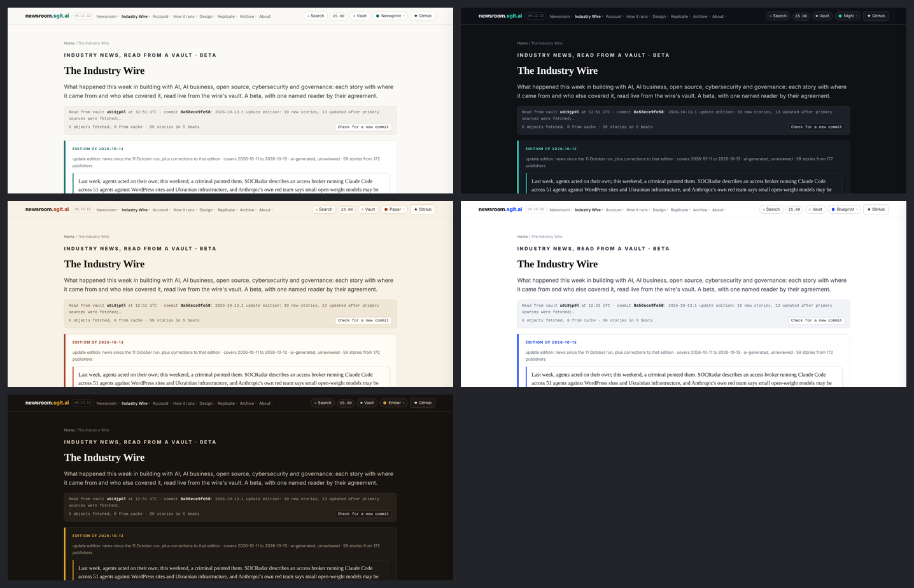Click Search in the Ember panel header

323,403
